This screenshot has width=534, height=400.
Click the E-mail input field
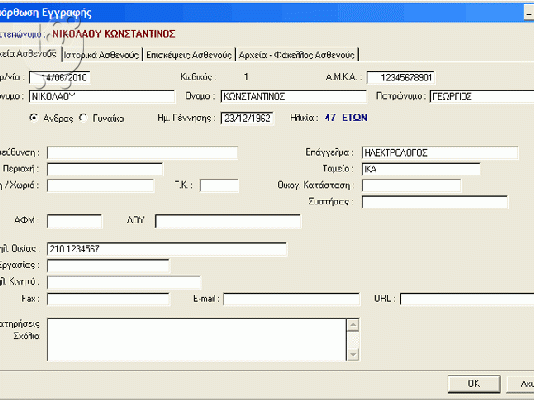[x=291, y=299]
